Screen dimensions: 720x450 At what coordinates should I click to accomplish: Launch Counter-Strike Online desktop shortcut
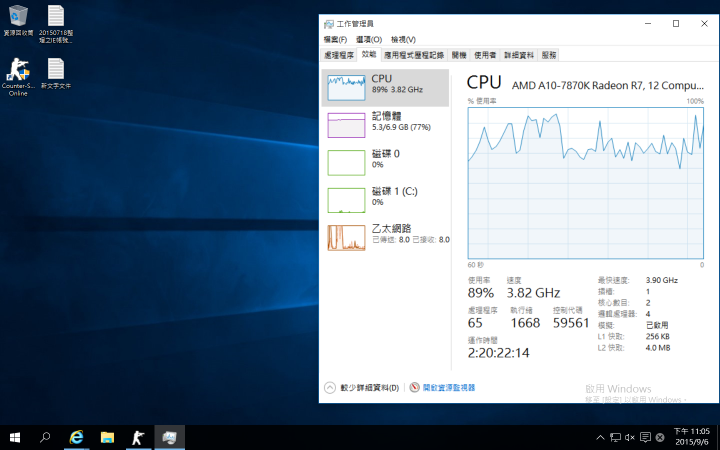18,77
